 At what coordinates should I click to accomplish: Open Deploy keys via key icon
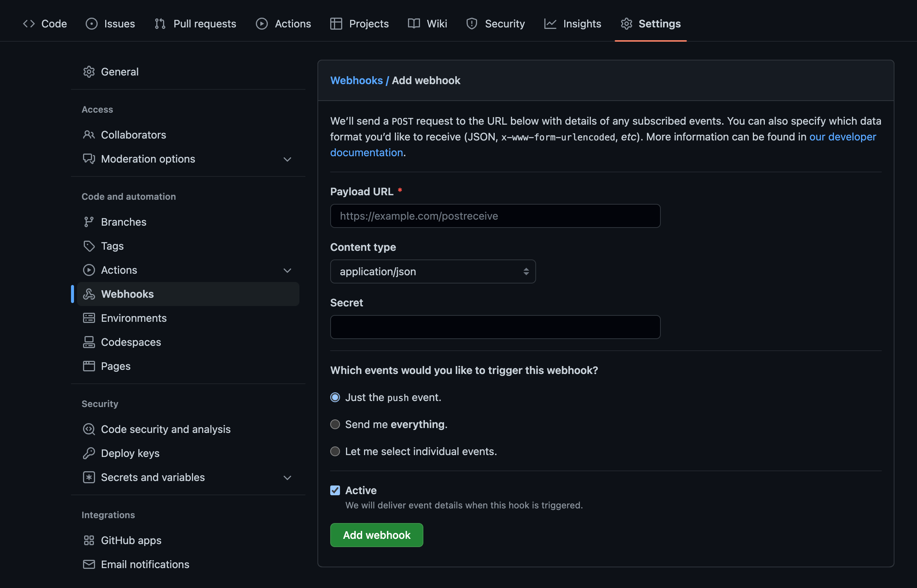[x=89, y=453]
